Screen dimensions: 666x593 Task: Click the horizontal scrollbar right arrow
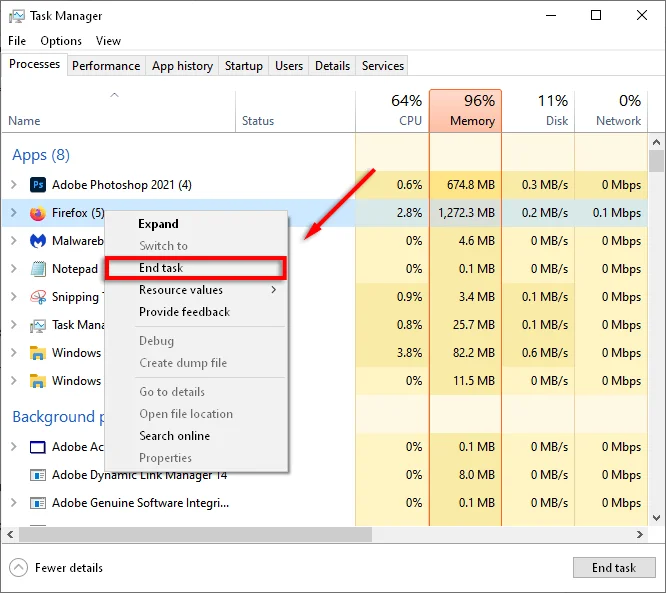[x=640, y=534]
